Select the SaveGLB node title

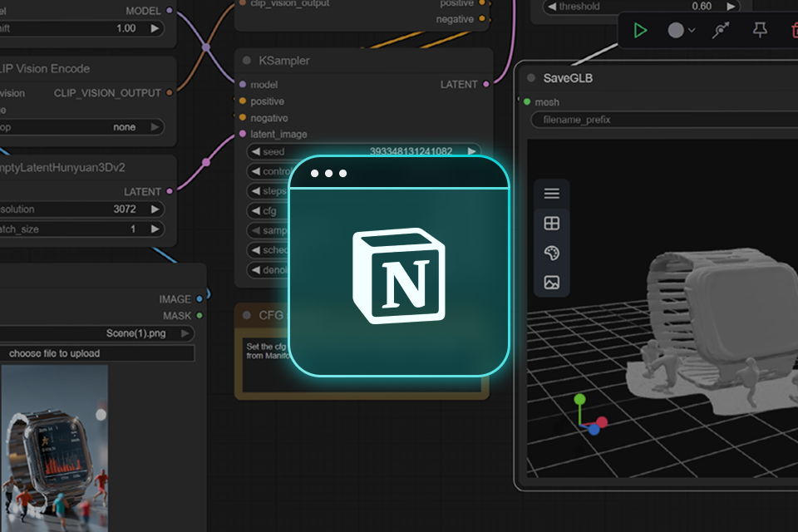point(568,78)
